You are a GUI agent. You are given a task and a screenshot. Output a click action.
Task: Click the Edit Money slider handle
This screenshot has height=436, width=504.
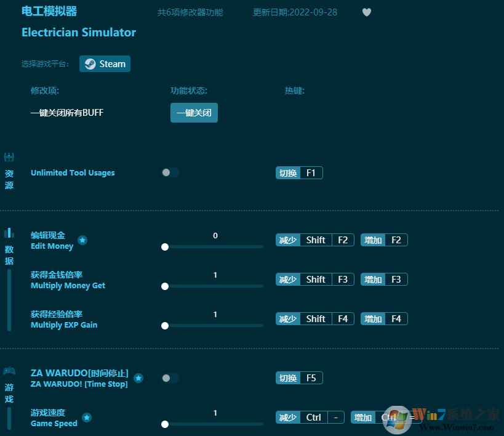click(x=165, y=247)
